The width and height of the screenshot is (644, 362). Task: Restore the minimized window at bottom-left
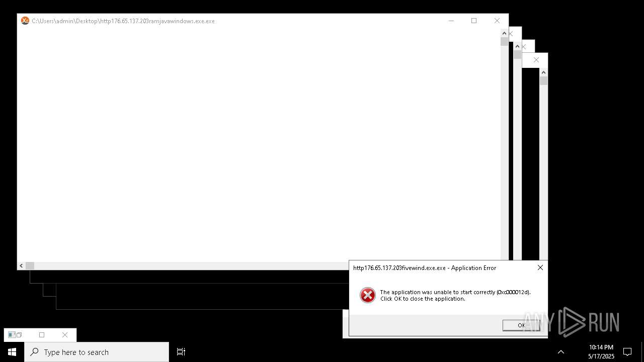click(19, 335)
